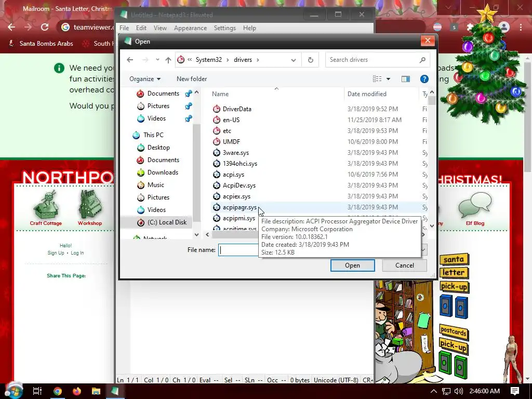Click the Cancel button

click(404, 265)
